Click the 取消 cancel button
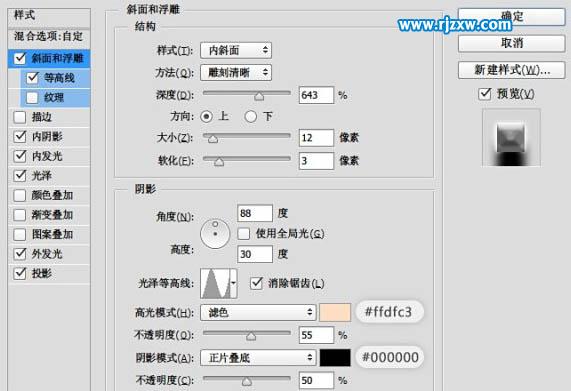The height and width of the screenshot is (391, 571). coord(511,43)
